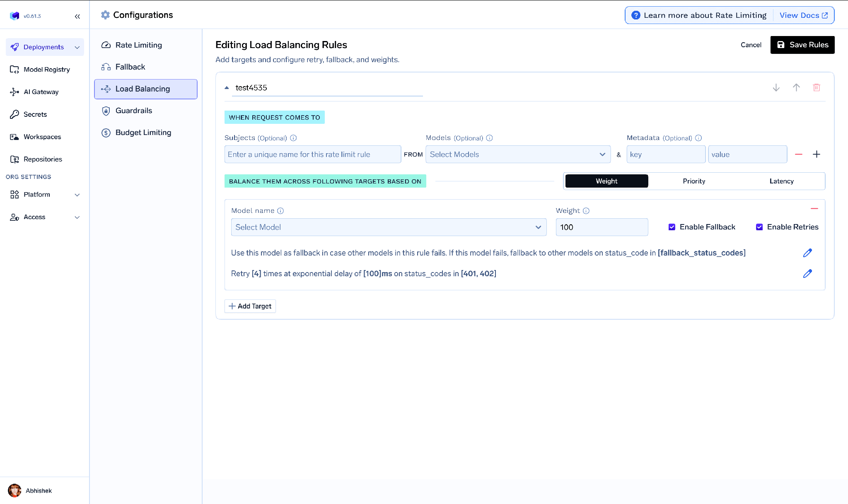Click Add Target button
Screen dimensions: 848x504
pos(250,306)
